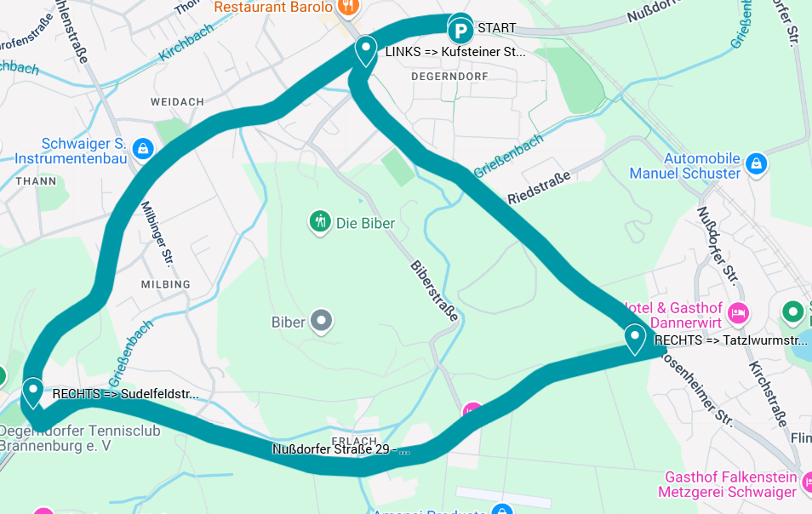Open the Die Biber hiking marker

pyautogui.click(x=320, y=223)
